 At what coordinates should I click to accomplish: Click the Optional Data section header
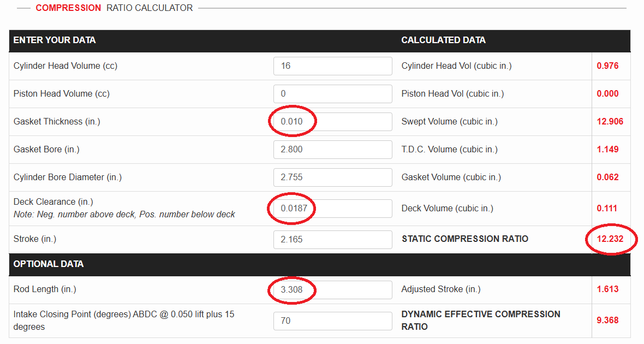pos(49,264)
